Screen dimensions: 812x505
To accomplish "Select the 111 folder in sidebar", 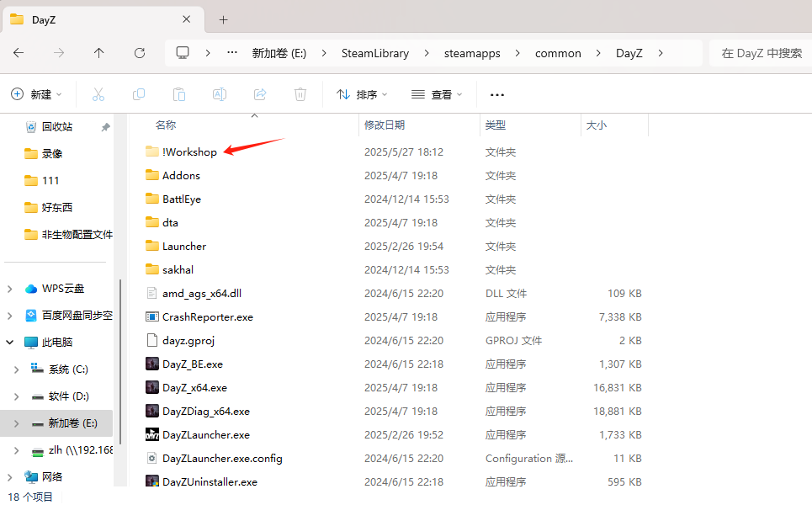I will [50, 181].
